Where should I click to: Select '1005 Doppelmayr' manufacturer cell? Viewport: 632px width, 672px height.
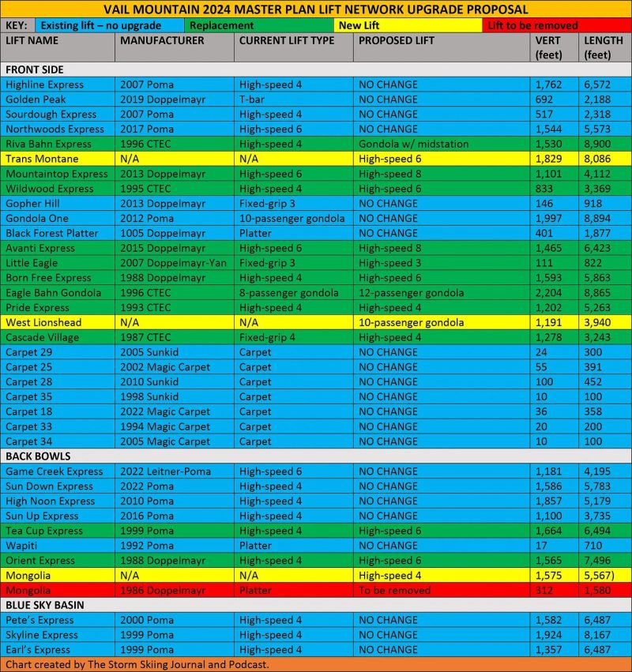pyautogui.click(x=175, y=233)
